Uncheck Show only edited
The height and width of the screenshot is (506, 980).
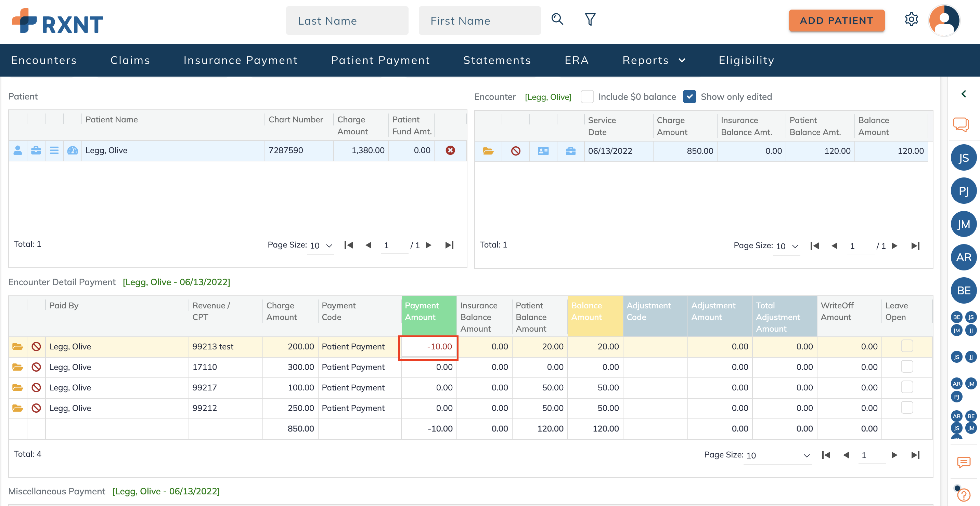pyautogui.click(x=689, y=97)
